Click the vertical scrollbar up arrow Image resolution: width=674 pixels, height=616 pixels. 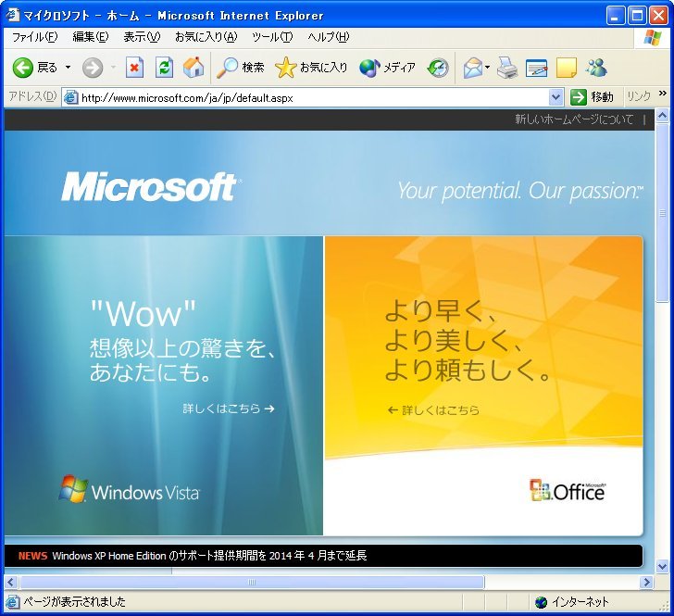pos(662,116)
